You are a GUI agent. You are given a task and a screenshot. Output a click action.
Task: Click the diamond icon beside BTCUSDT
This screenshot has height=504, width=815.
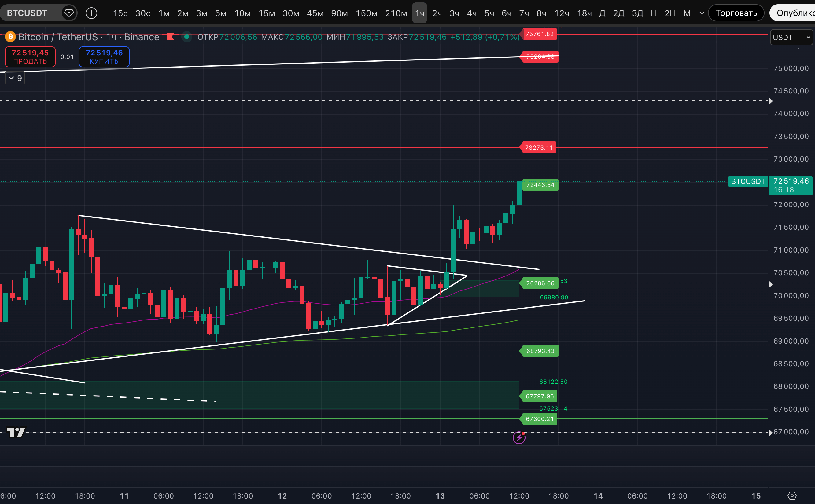pyautogui.click(x=69, y=13)
